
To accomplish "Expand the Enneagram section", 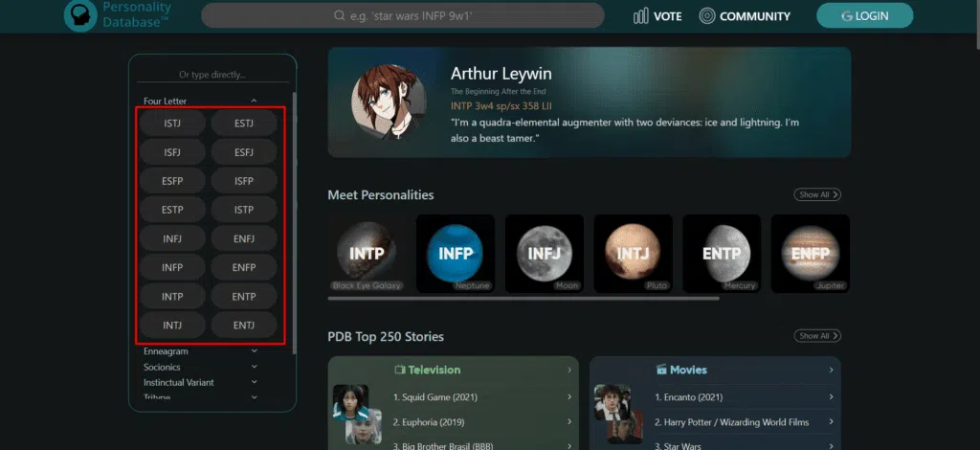I will coord(254,351).
